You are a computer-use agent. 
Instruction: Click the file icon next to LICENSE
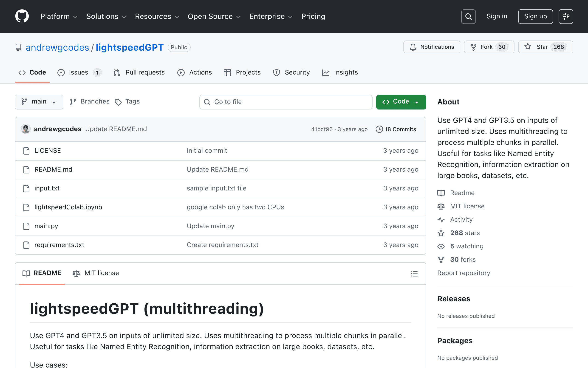click(26, 151)
